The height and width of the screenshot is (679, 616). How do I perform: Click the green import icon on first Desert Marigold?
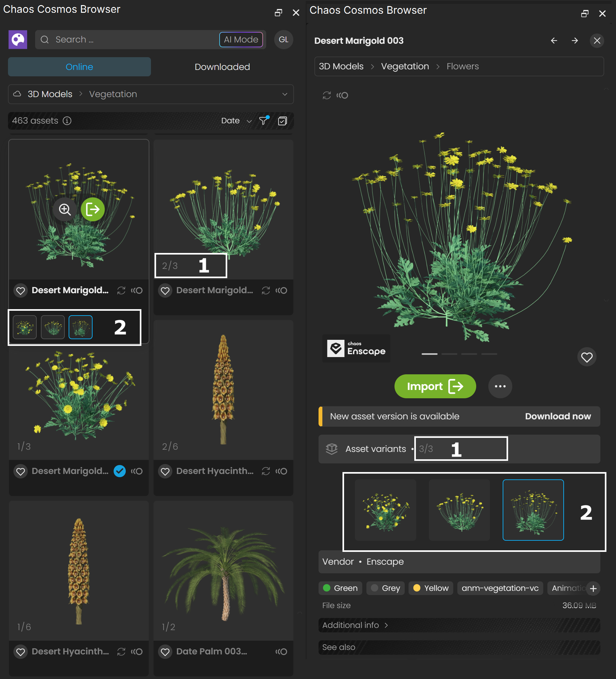(x=93, y=209)
